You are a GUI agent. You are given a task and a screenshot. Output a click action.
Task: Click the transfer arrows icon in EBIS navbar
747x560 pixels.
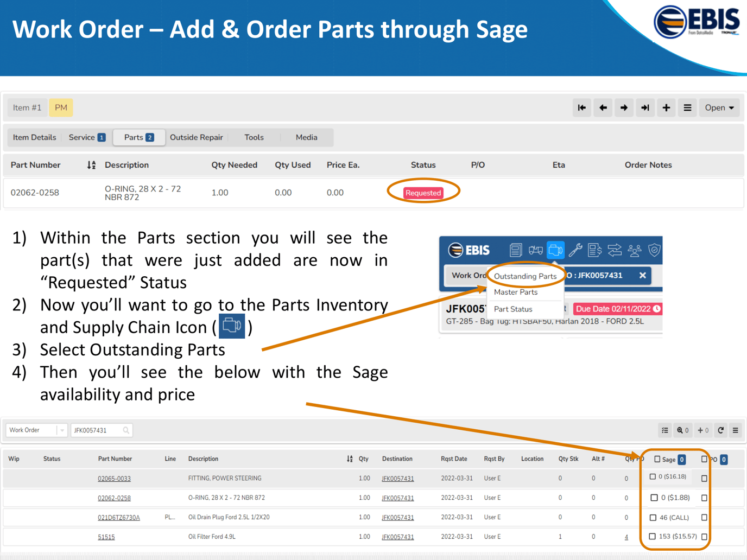coord(615,250)
